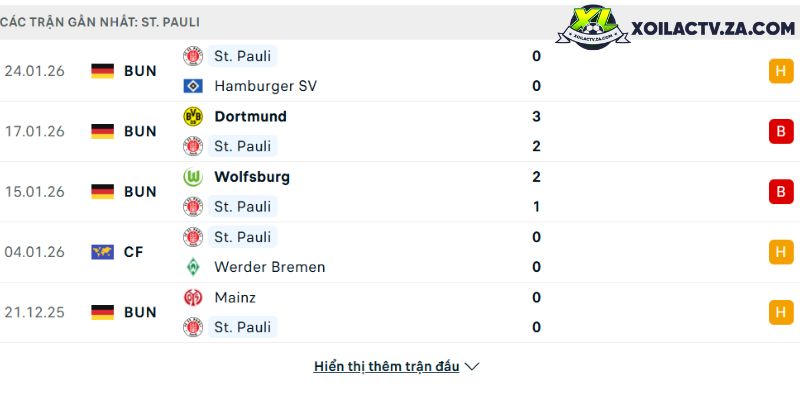Viewport: 800px width, 400px height.
Task: Click the red B badge for Dortmund match
Action: tap(780, 131)
